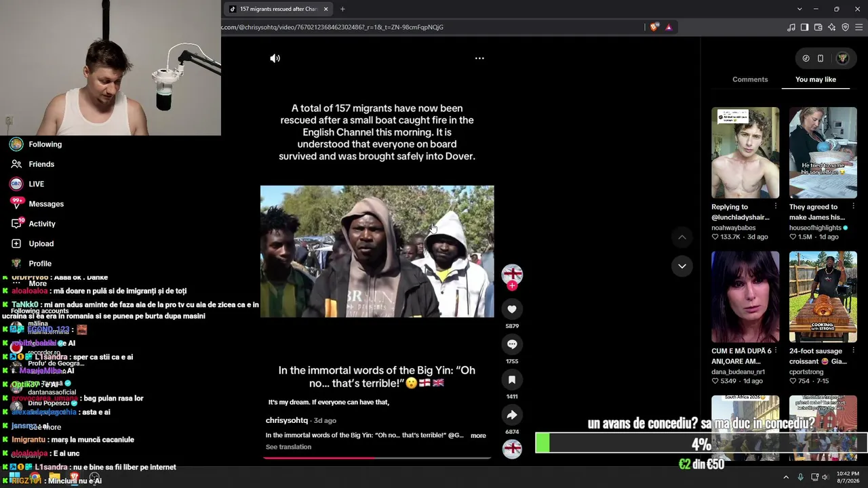This screenshot has height=488, width=868.
Task: Open network settings from the tray
Action: click(814, 477)
